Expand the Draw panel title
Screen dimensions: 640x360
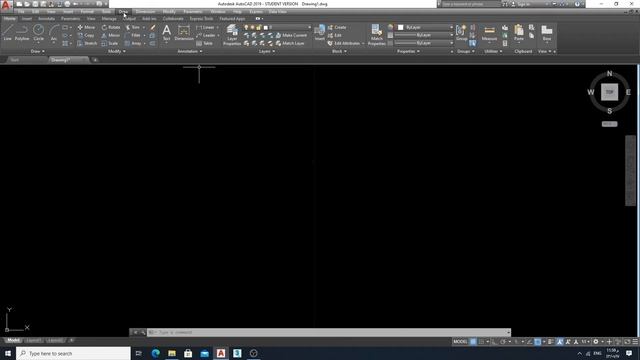tap(38, 51)
